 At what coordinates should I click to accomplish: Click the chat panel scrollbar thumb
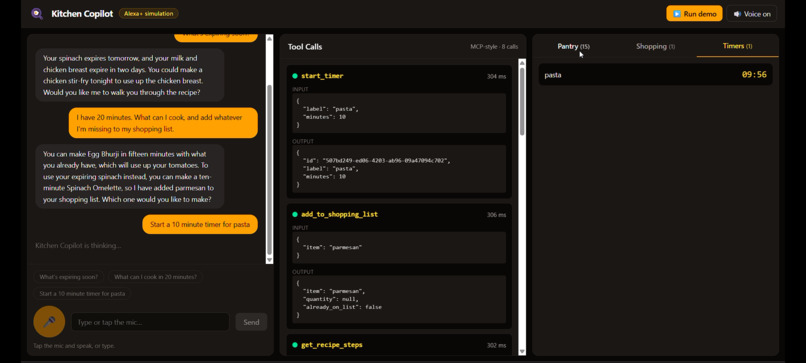tap(269, 170)
